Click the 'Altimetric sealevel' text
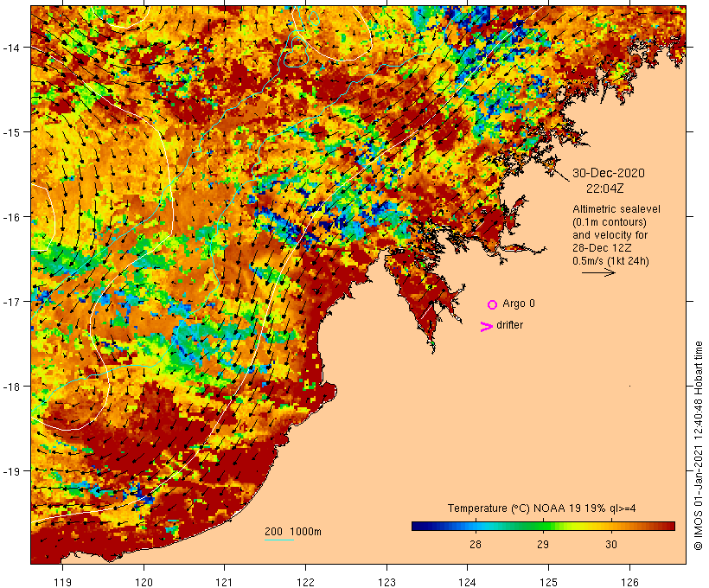 coord(616,209)
